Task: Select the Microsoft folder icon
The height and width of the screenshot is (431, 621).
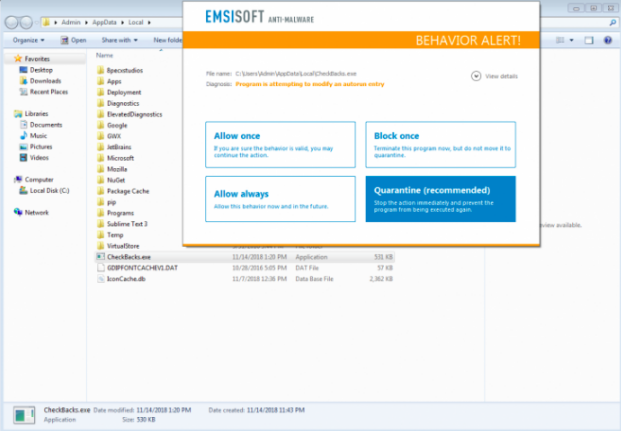Action: [101, 158]
